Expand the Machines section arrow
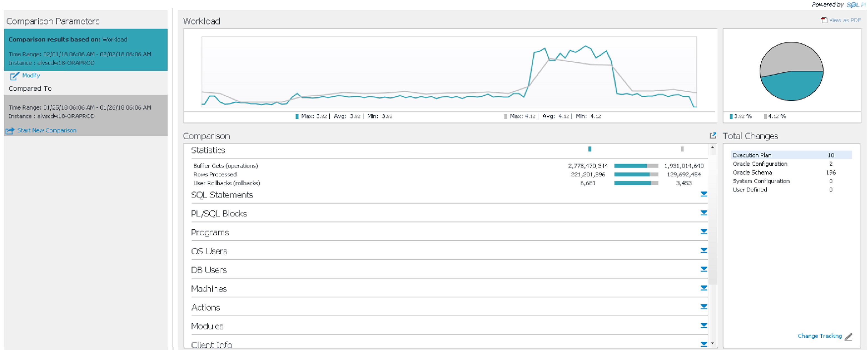Screen dimensions: 868x350 tap(703, 288)
